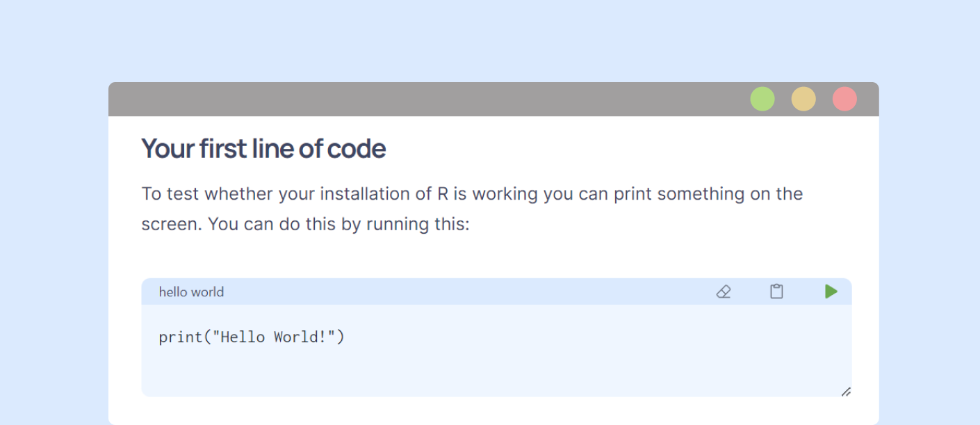The width and height of the screenshot is (980, 425).
Task: Grab the code box resize handle
Action: 846,392
